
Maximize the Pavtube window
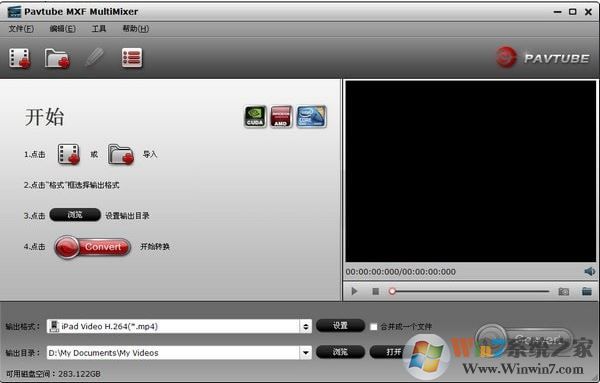(x=573, y=12)
